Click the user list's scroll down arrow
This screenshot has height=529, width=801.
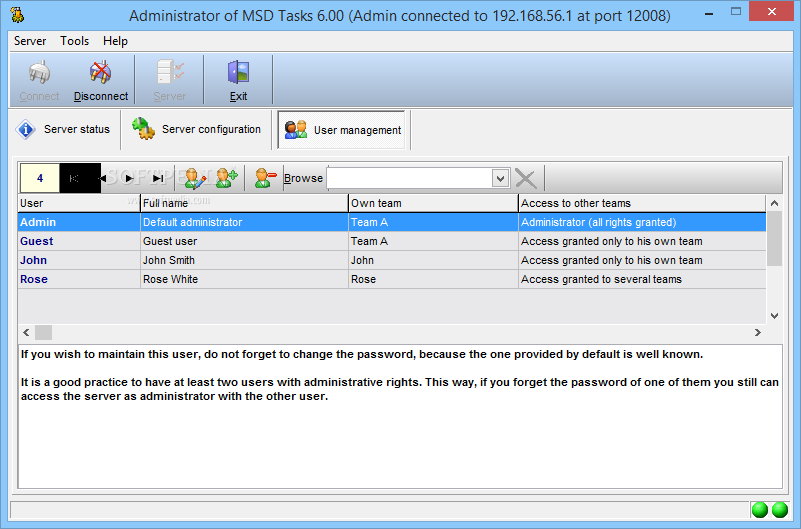(774, 316)
